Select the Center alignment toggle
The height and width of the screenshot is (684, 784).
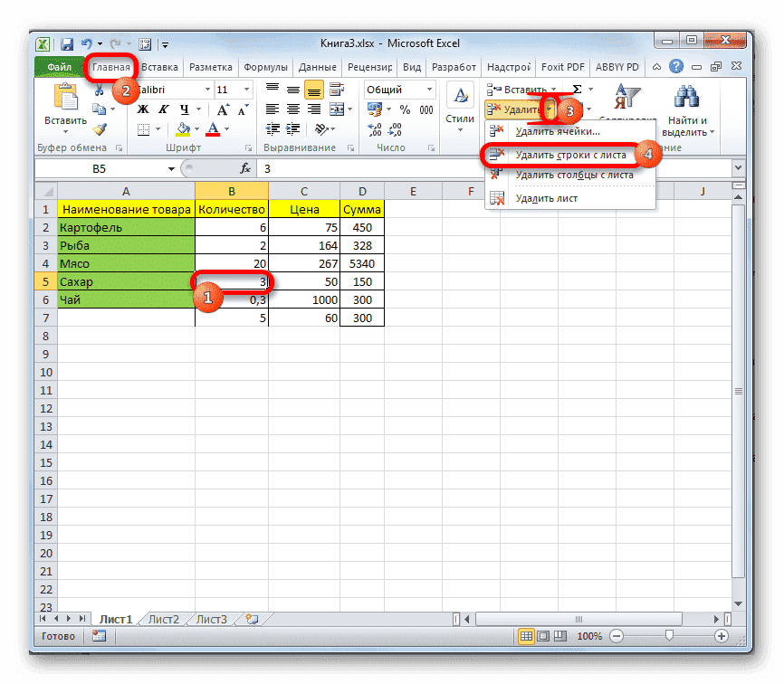click(292, 109)
